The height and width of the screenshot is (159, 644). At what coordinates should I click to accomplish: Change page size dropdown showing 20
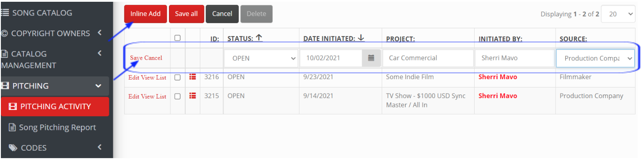tap(618, 14)
